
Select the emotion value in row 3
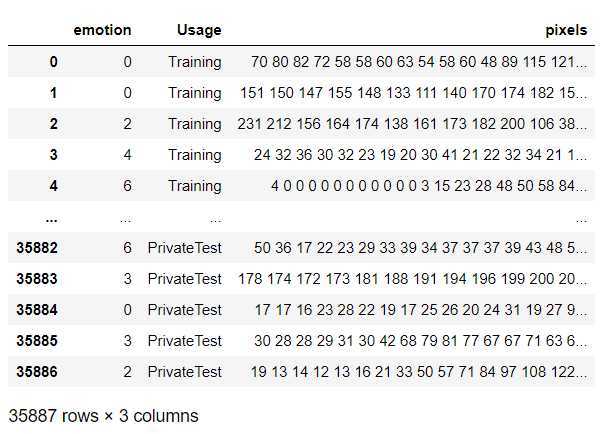126,155
